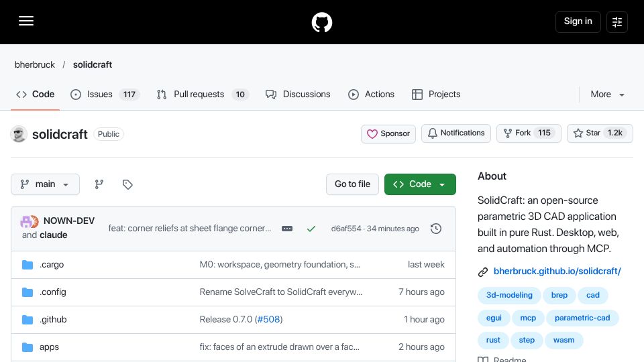Select the cad topic tag
The width and height of the screenshot is (644, 362).
click(592, 295)
